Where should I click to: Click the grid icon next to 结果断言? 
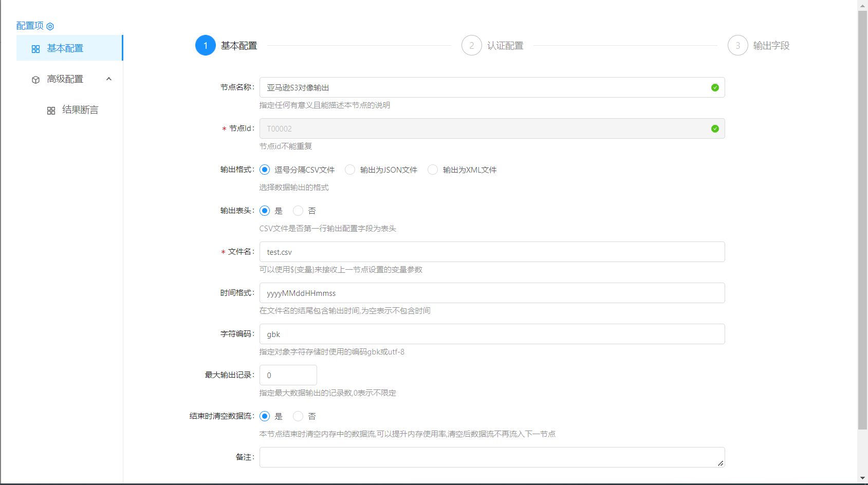[x=51, y=110]
